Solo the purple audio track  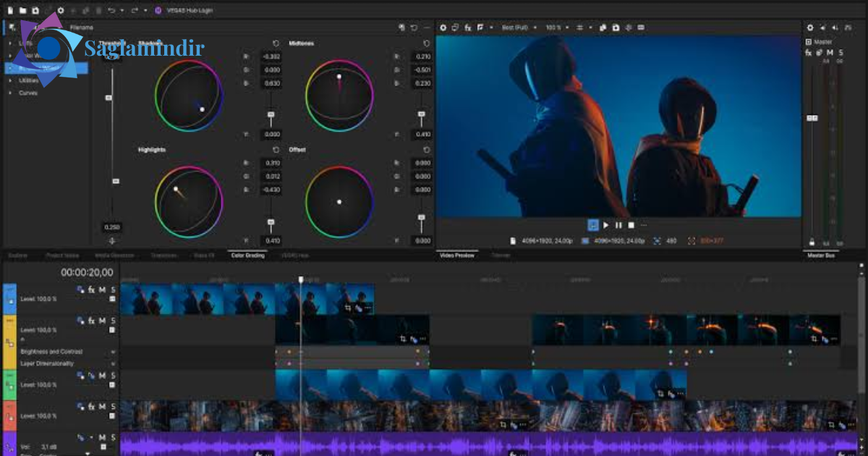click(113, 437)
